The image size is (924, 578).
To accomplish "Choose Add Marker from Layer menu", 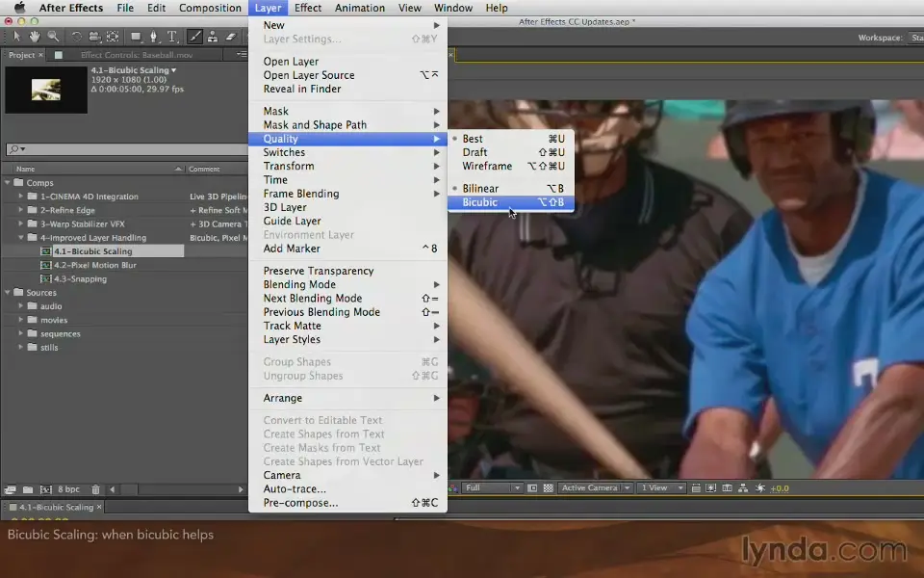I will 347,249.
